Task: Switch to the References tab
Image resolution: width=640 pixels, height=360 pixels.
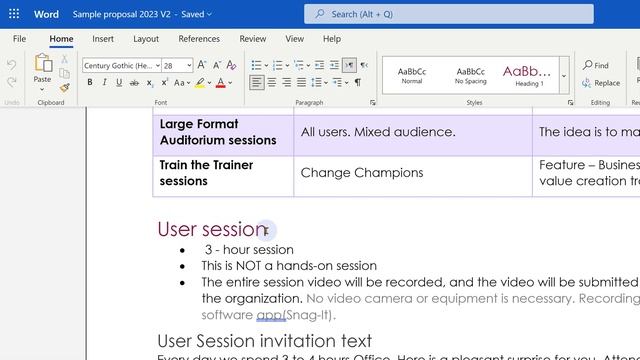Action: coord(199,39)
